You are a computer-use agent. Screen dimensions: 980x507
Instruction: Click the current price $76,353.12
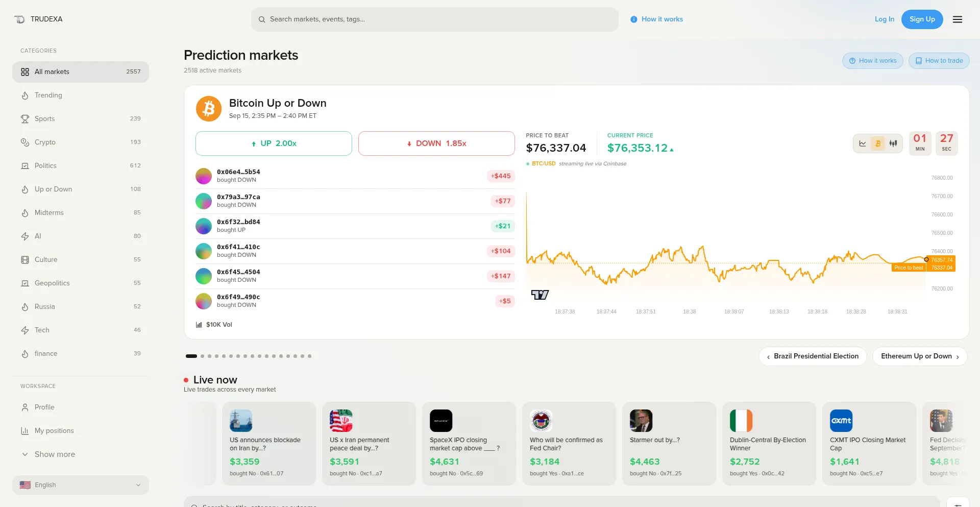coord(638,148)
